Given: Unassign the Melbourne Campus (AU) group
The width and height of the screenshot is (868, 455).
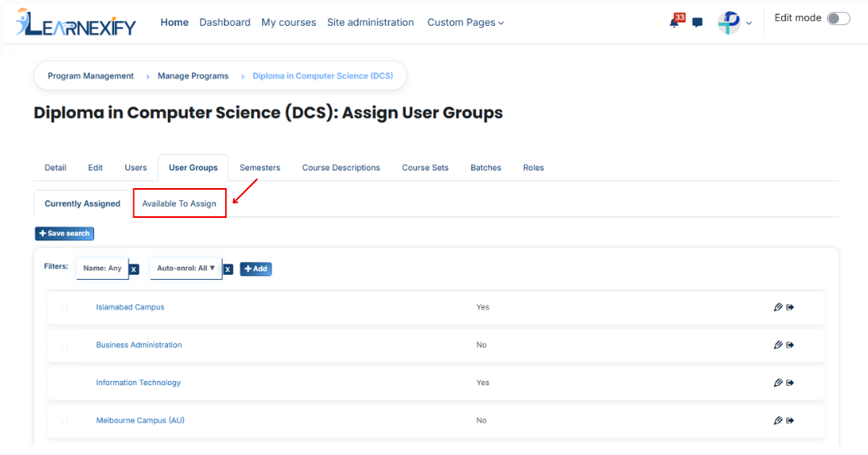Looking at the screenshot, I should [790, 420].
